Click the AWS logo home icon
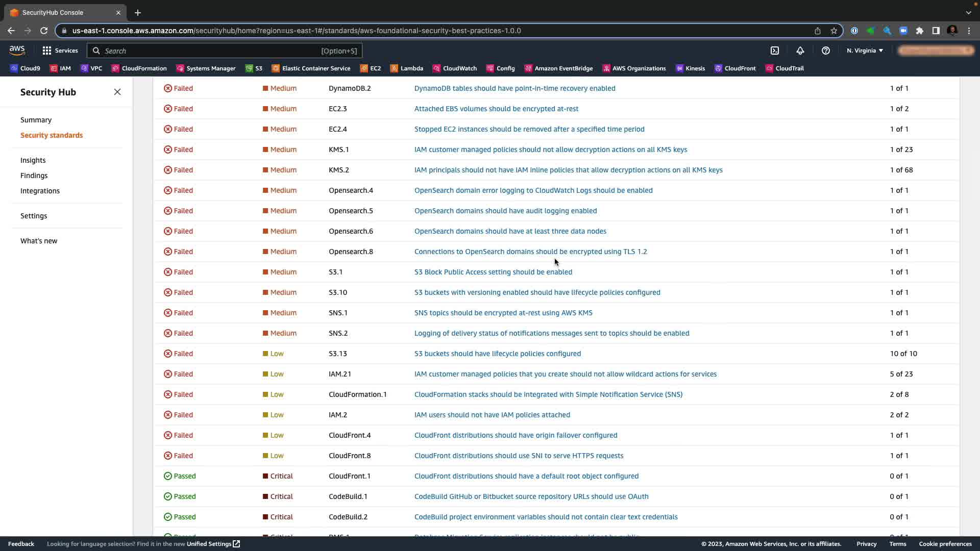Viewport: 980px width, 551px height. [17, 50]
